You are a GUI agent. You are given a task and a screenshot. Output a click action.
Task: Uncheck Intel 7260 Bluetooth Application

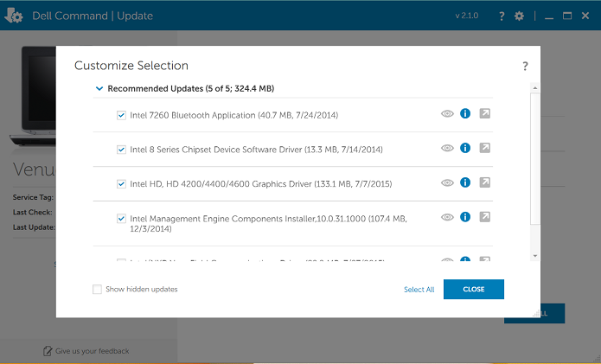121,115
